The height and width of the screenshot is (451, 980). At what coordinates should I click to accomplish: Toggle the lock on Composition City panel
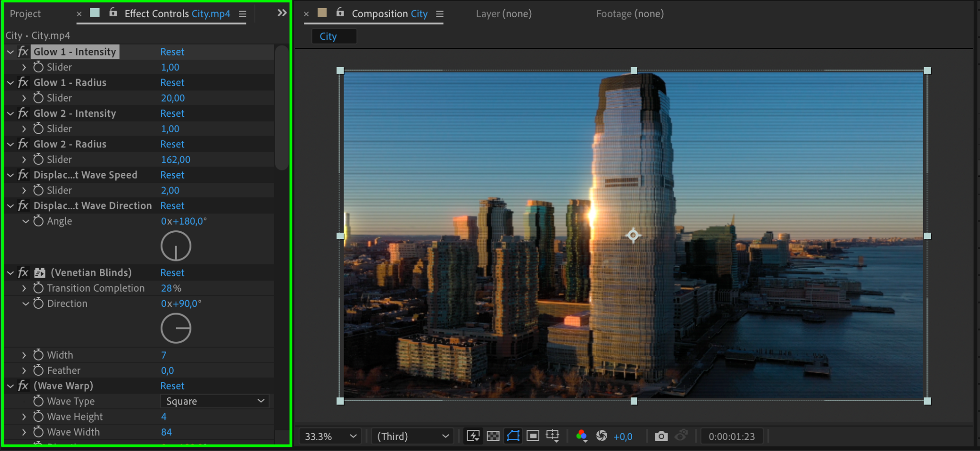coord(340,13)
